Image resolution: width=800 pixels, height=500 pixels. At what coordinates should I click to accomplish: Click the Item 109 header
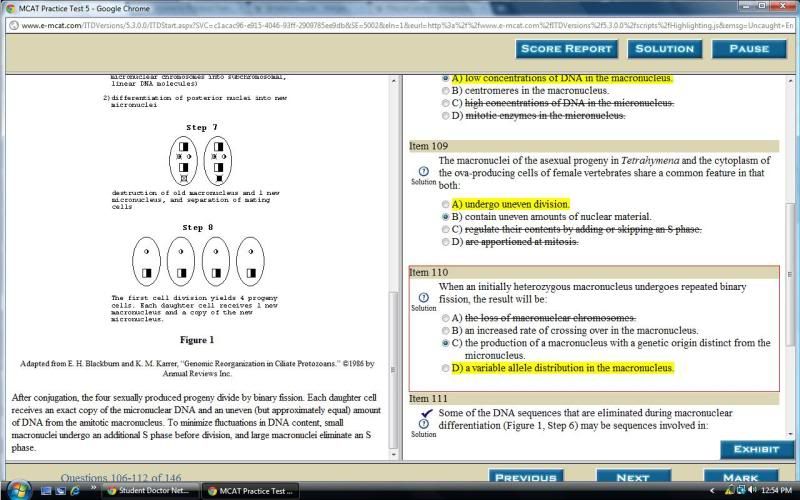coord(594,146)
